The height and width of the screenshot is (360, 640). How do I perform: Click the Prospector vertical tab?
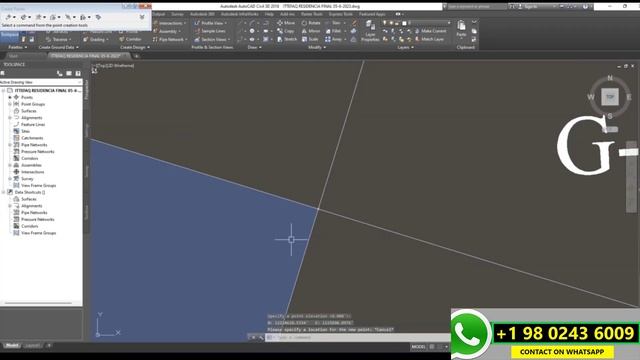pyautogui.click(x=86, y=90)
